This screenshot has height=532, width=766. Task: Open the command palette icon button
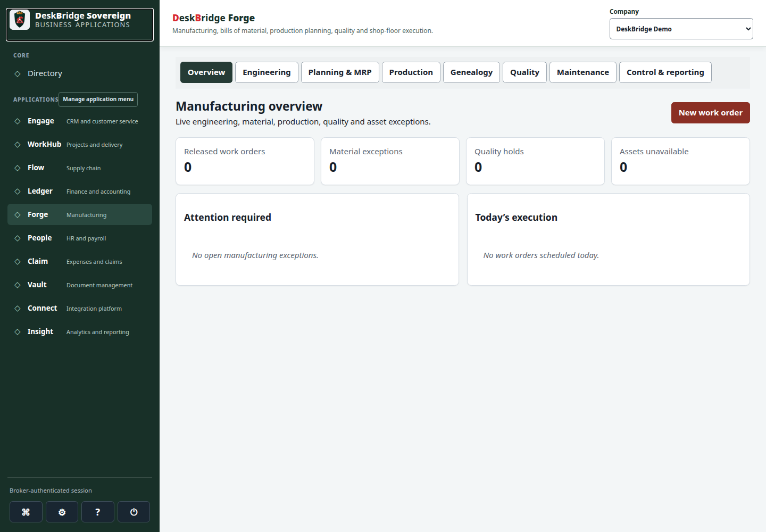click(x=26, y=512)
